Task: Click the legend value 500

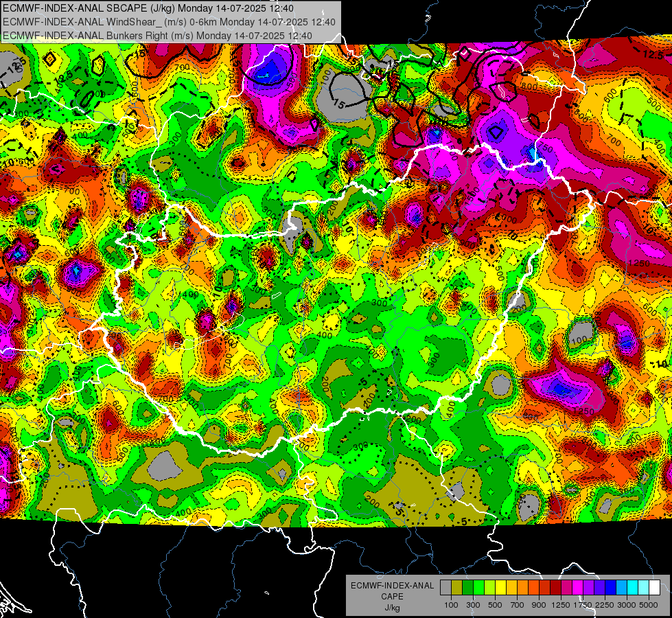Action: click(495, 605)
